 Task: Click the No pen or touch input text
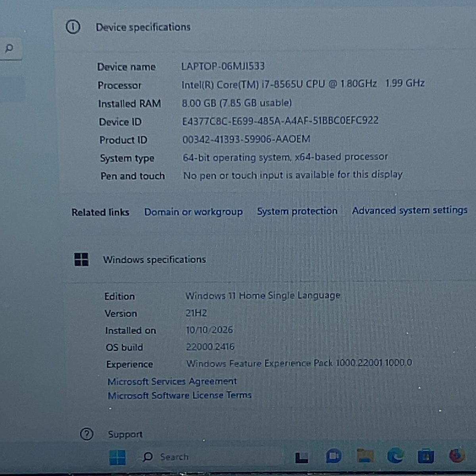click(293, 175)
